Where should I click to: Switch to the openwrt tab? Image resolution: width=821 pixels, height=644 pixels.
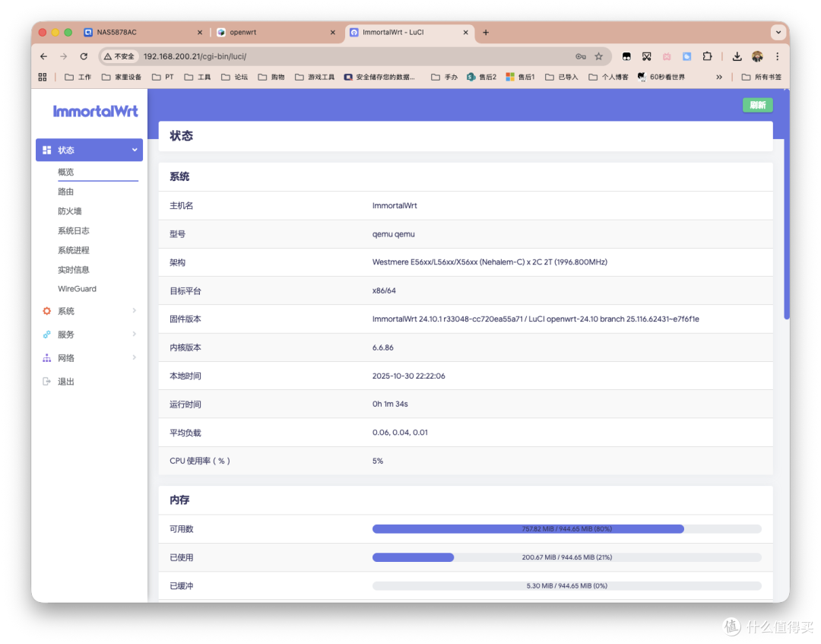coord(276,33)
